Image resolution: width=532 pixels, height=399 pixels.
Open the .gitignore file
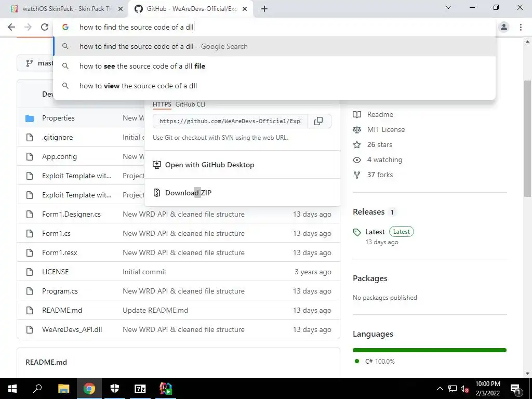point(57,137)
